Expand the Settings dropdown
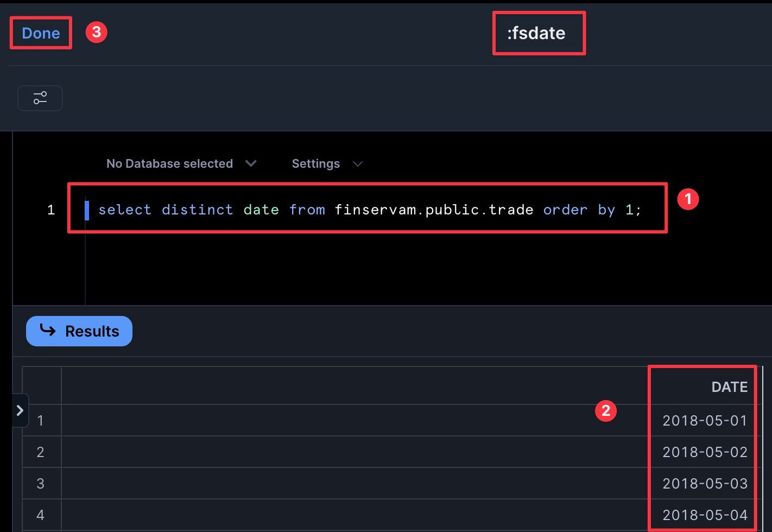Viewport: 772px width, 532px height. click(326, 163)
